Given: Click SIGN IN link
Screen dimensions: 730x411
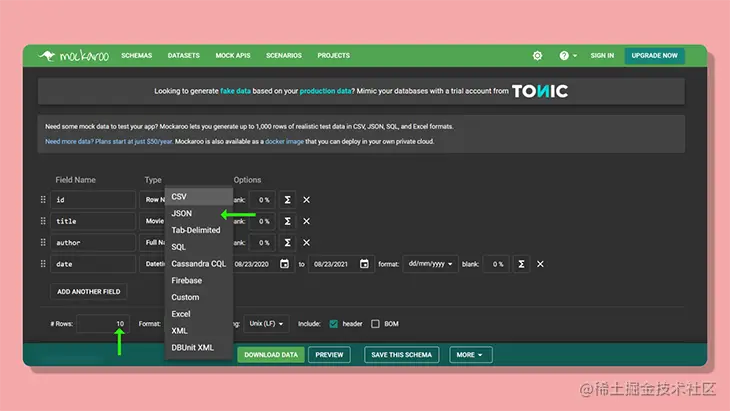Looking at the screenshot, I should click(x=602, y=55).
